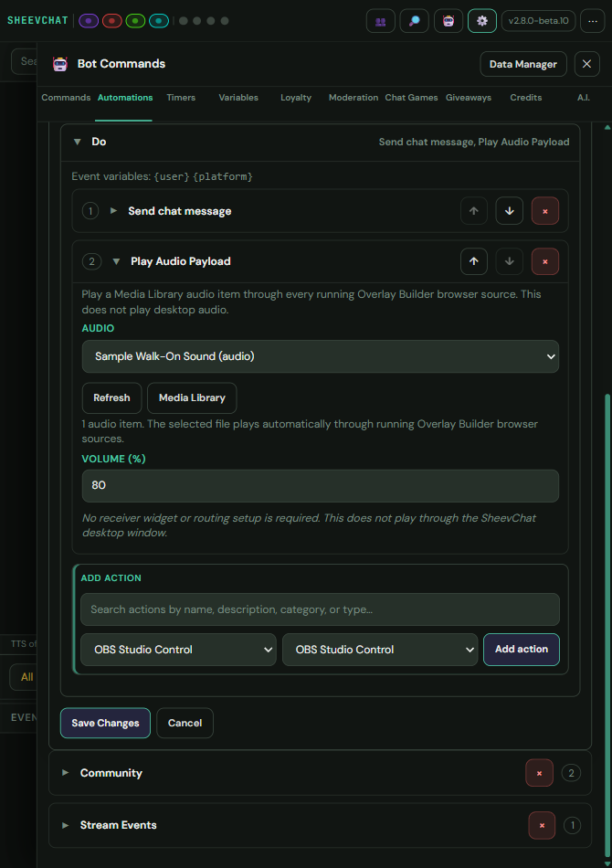Click the green platform status pill
The width and height of the screenshot is (612, 868).
pos(135,21)
